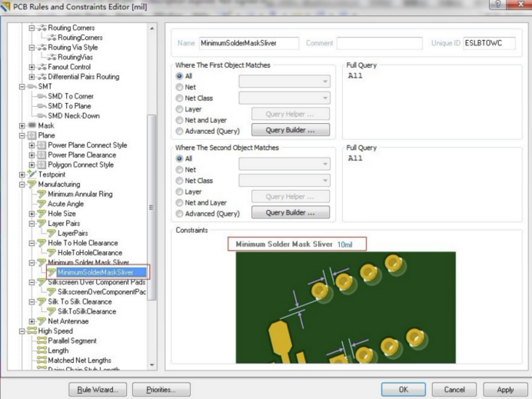The height and width of the screenshot is (399, 532).
Task: Click the Minimum Annular Ring rule icon
Action: [42, 195]
